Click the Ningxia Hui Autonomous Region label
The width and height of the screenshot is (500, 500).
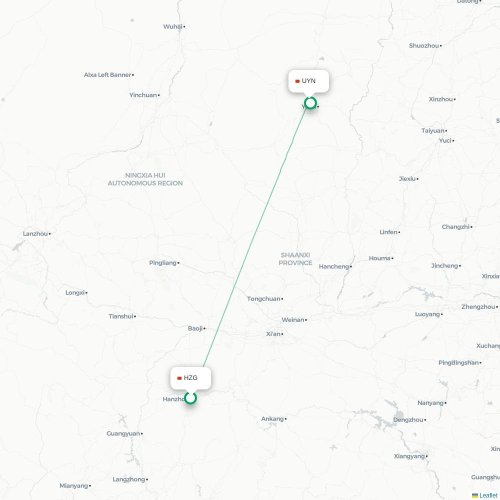tap(145, 179)
